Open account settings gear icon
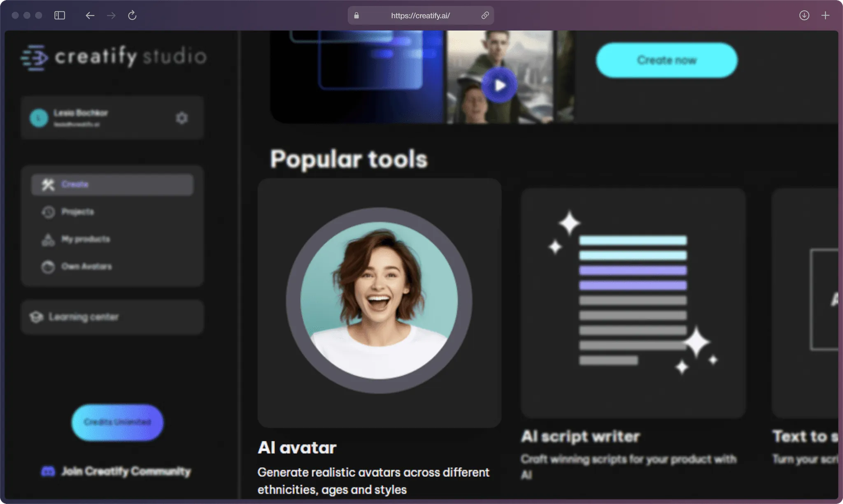Viewport: 843px width, 504px height. 182,118
